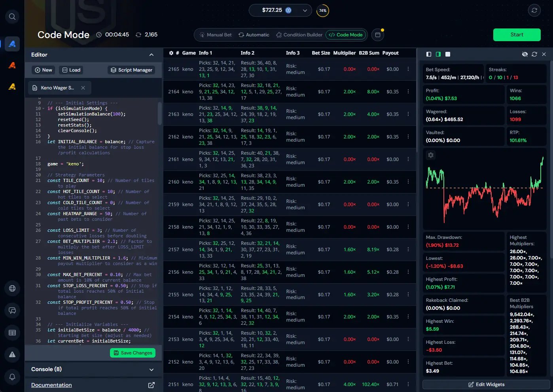Viewport: 553px width, 392px height.
Task: Select the full square panel layout toggle
Action: [448, 54]
